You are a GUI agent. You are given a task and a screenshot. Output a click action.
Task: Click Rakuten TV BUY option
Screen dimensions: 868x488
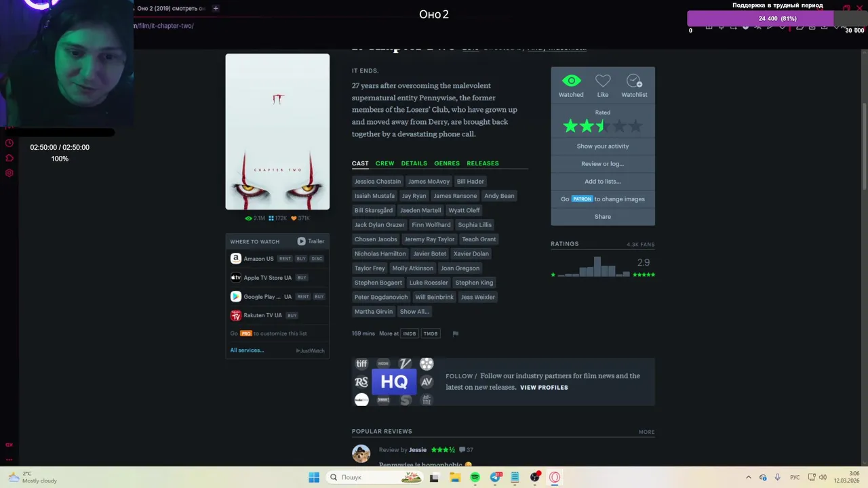tap(292, 316)
